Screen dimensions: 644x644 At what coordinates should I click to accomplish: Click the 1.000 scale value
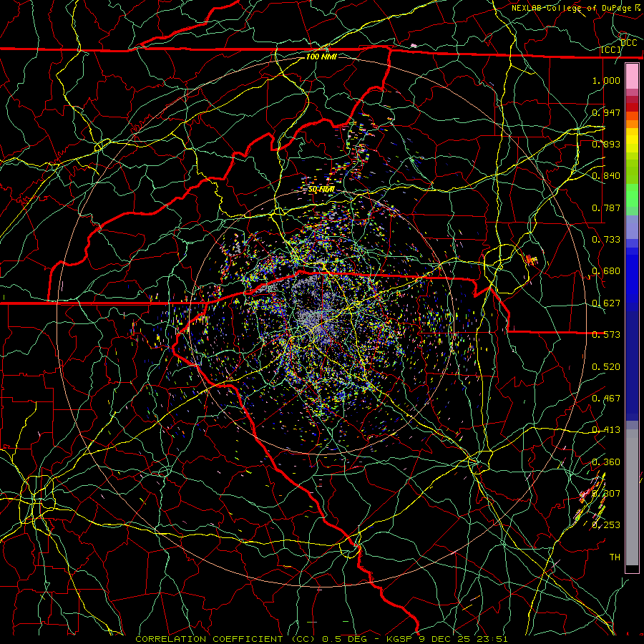pyautogui.click(x=606, y=80)
